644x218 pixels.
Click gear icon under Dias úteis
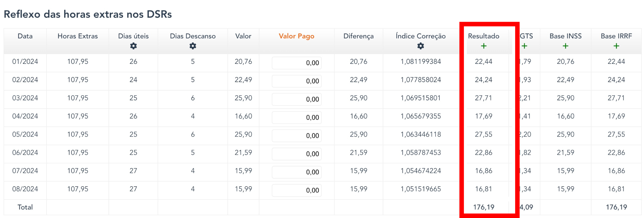tap(133, 46)
